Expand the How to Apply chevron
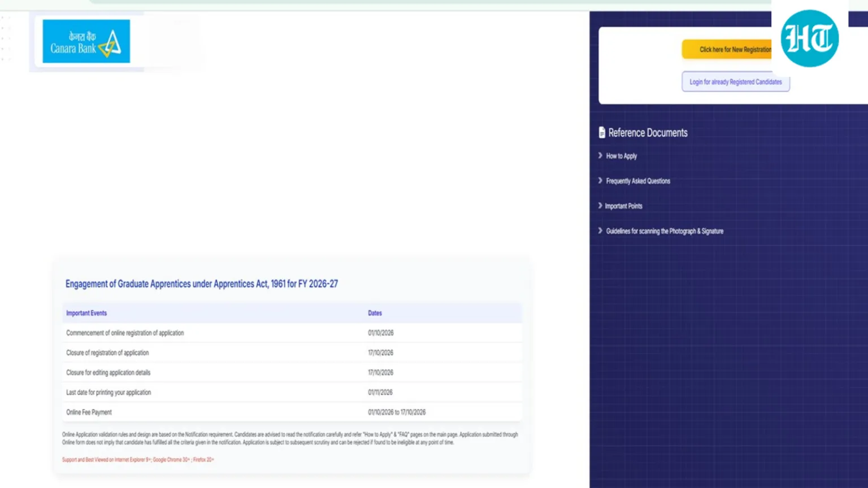Viewport: 868px width, 488px height. 600,155
